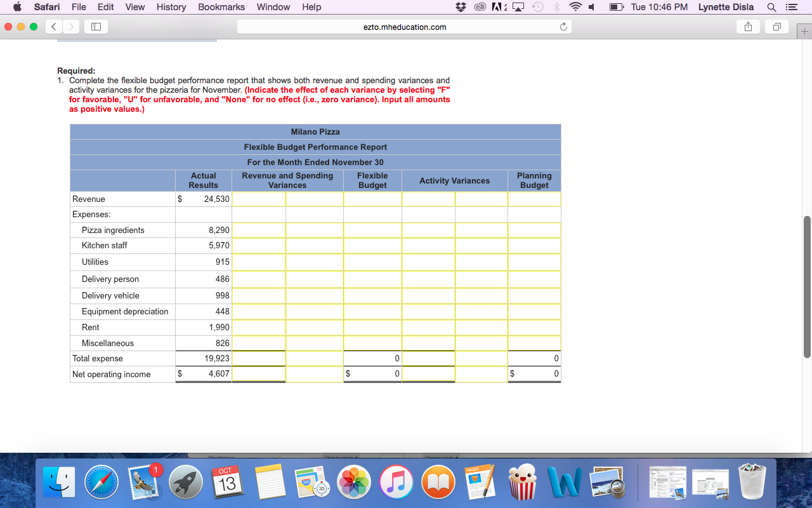Open the Apple menu
This screenshot has height=508, width=812.
(x=17, y=7)
